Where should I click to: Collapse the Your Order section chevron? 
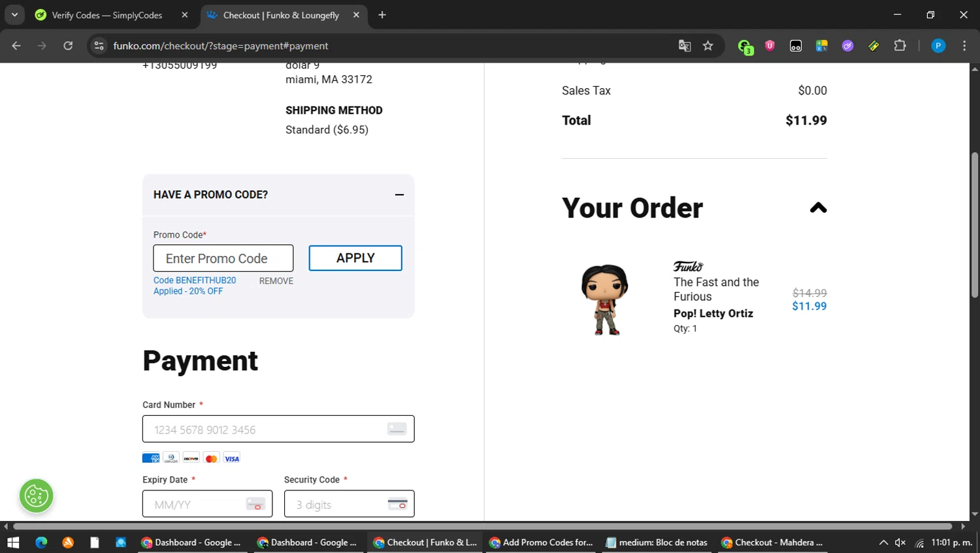click(x=818, y=208)
